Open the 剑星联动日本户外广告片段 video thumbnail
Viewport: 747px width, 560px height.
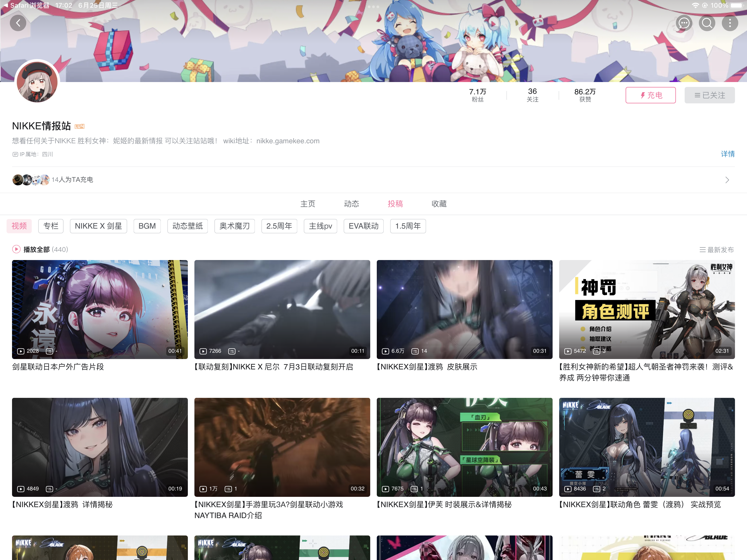coord(100,309)
